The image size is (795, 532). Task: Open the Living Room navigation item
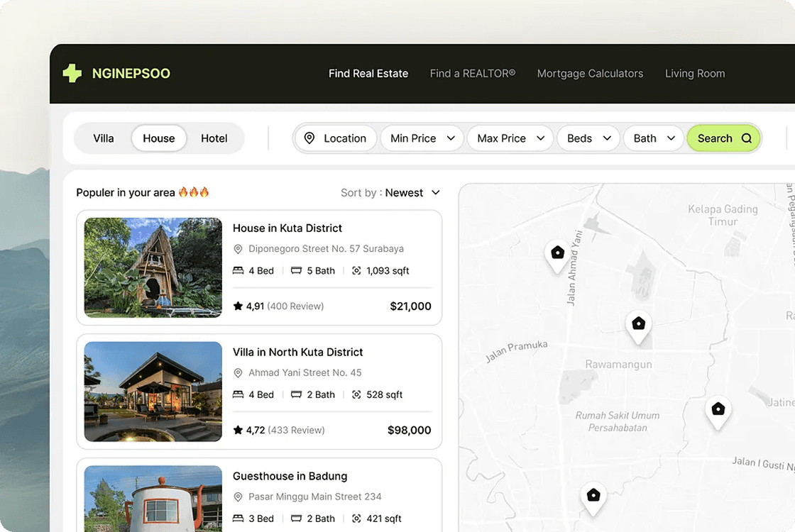695,74
